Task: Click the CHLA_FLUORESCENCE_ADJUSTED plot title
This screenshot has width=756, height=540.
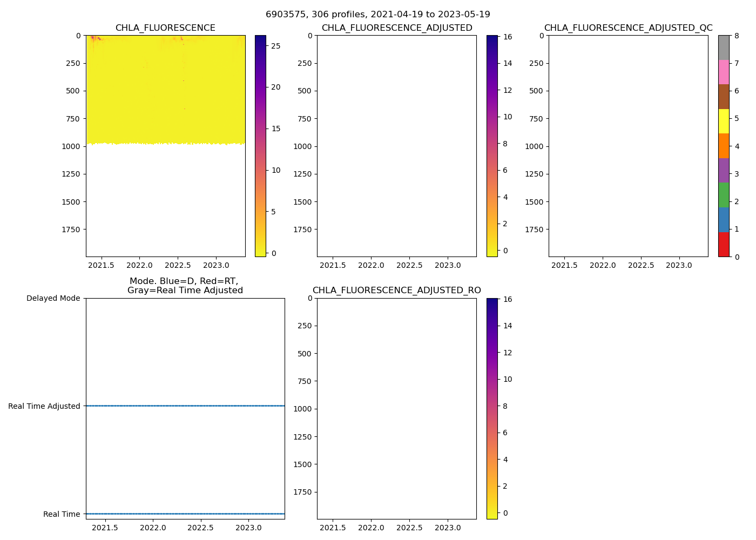Action: [397, 28]
